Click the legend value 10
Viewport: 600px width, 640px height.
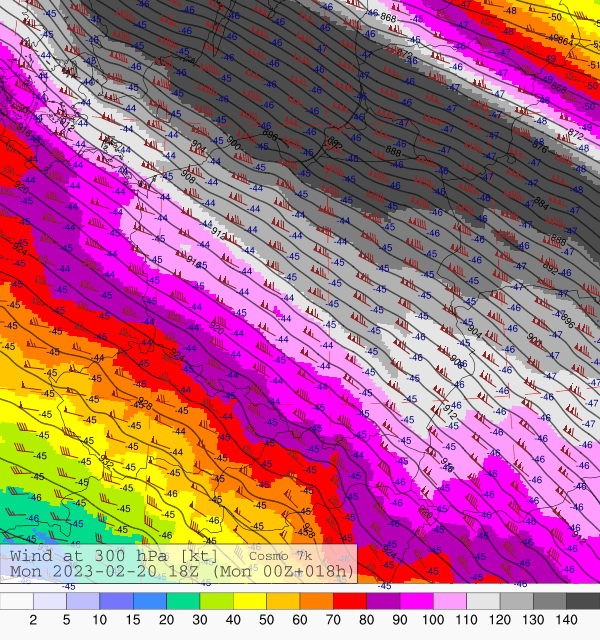pos(99,620)
